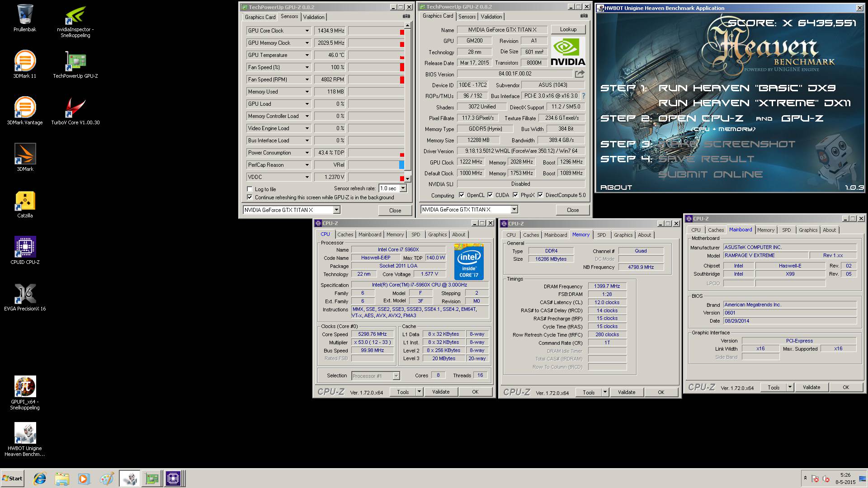This screenshot has width=868, height=488.
Task: Click Run Heaven "Basic" DX9 in HWBOT
Action: pyautogui.click(x=747, y=88)
